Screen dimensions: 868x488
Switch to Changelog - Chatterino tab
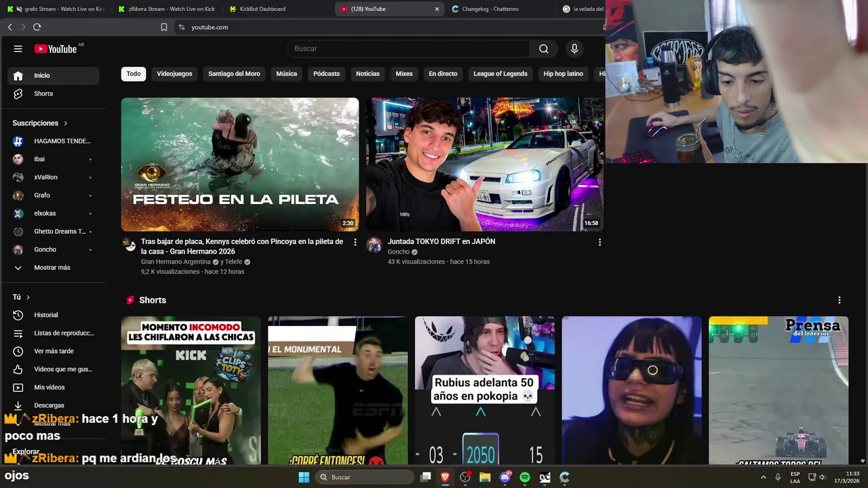500,9
